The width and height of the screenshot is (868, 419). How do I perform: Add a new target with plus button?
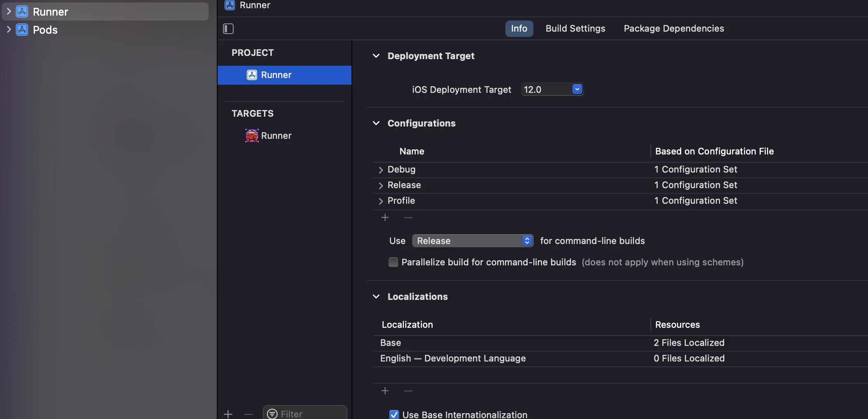[228, 414]
